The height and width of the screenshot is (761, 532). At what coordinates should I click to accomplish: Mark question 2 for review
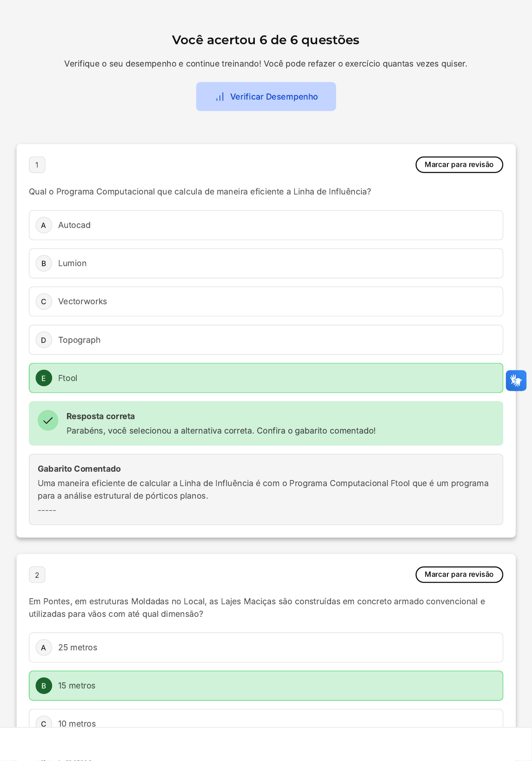[x=459, y=574]
